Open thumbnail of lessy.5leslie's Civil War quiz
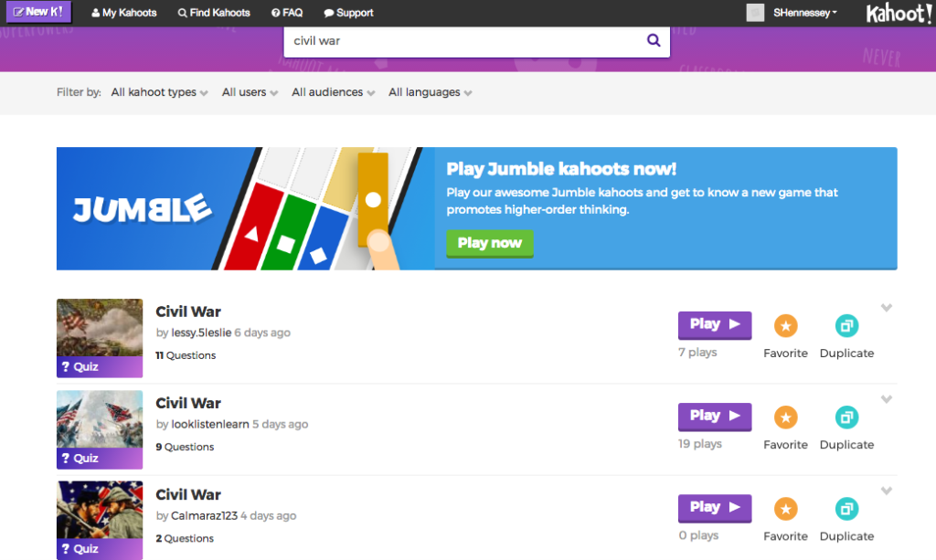Image resolution: width=936 pixels, height=560 pixels. pyautogui.click(x=100, y=338)
